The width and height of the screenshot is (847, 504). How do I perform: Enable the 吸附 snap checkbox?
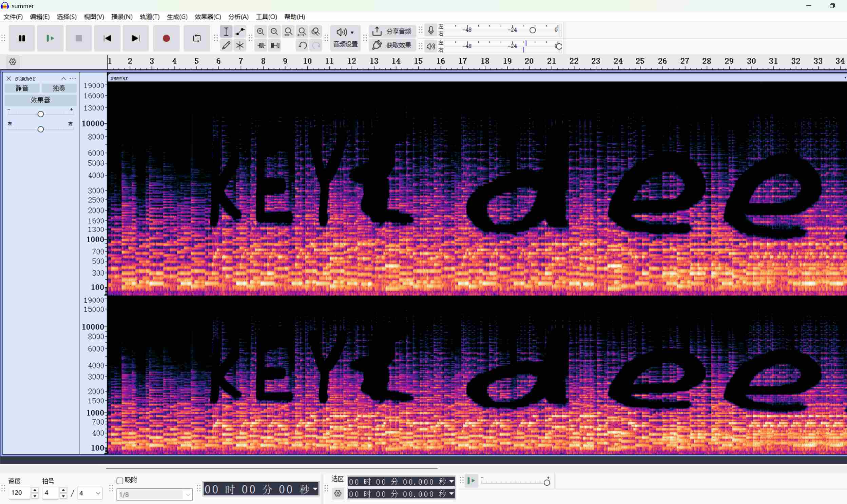coord(120,481)
